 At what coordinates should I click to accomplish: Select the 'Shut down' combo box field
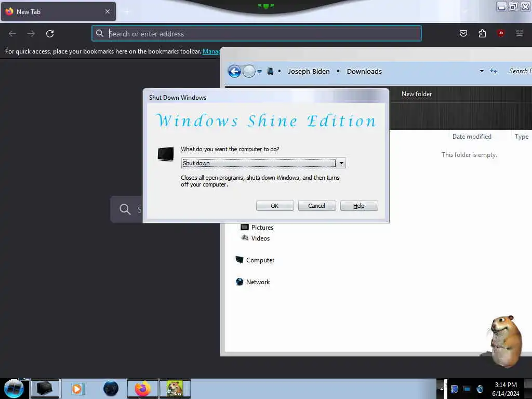coord(263,163)
